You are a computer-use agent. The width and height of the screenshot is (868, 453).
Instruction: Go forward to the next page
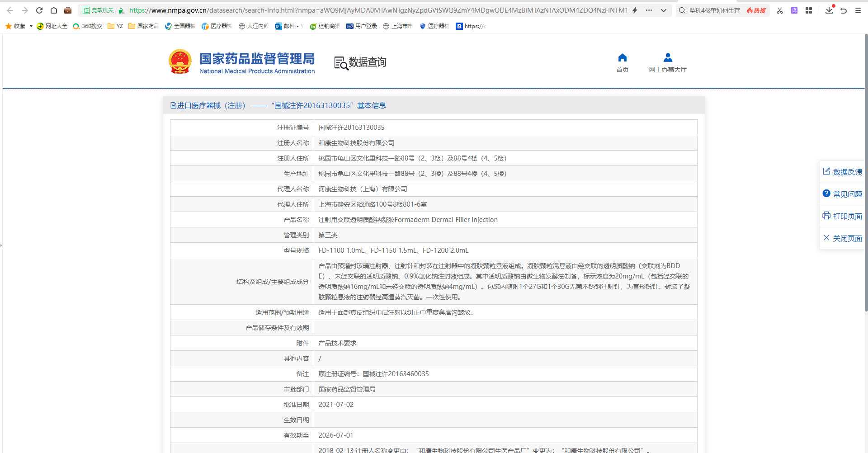click(24, 10)
